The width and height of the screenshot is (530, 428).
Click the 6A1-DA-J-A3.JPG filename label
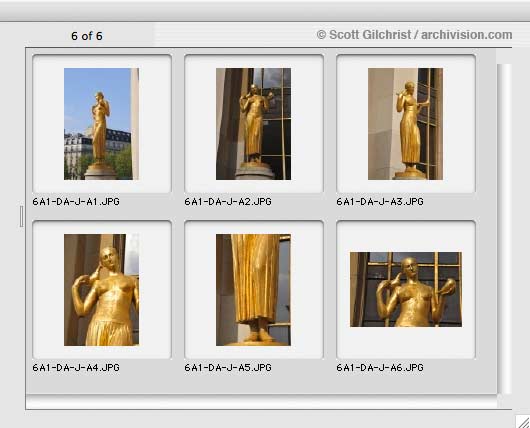click(x=380, y=202)
